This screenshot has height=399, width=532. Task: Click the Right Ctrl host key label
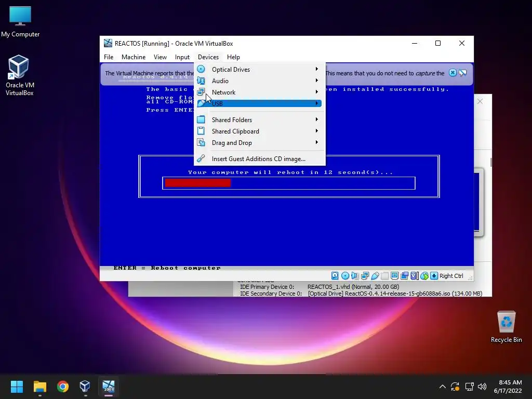tap(451, 276)
